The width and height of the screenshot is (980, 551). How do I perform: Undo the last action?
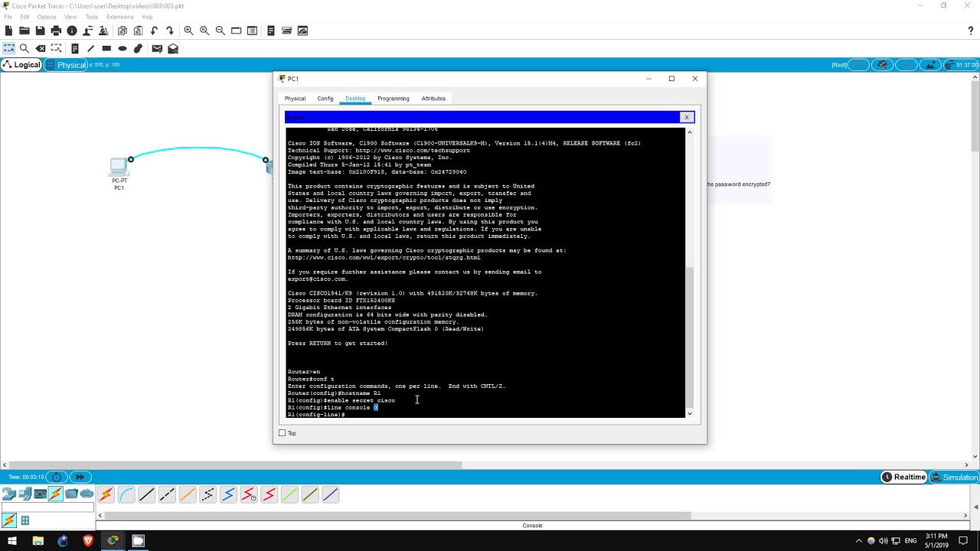click(154, 31)
